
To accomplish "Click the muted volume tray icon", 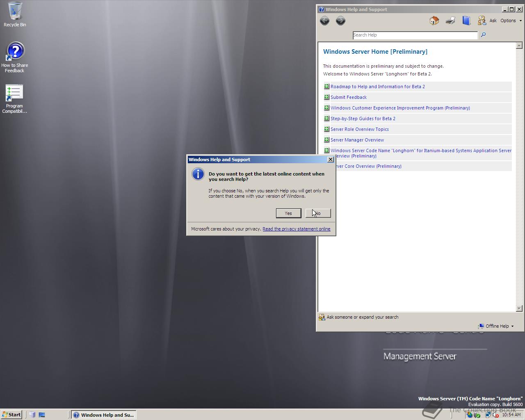I will click(495, 415).
